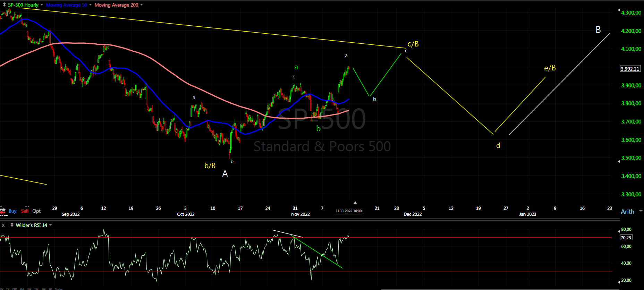This screenshot has width=644, height=290.
Task: Click the horizontal scrollbar at the bottom
Action: [500, 289]
